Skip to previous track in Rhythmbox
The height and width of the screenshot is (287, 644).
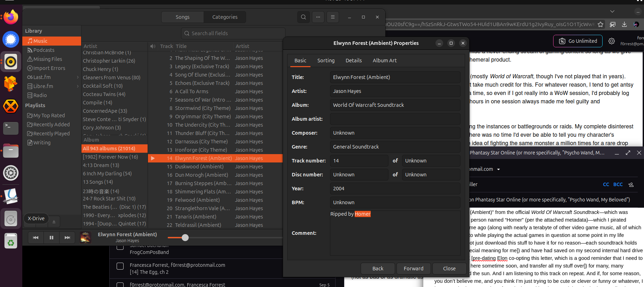(x=36, y=238)
